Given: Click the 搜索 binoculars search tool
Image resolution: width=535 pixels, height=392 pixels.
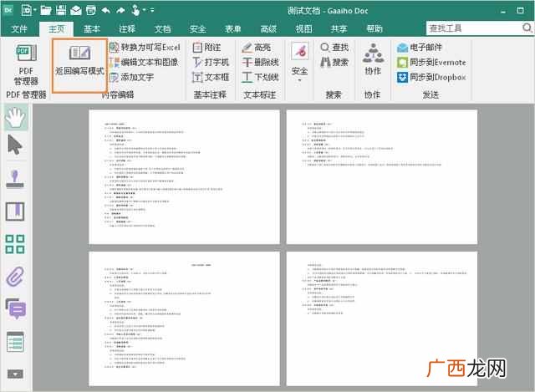Looking at the screenshot, I should (334, 62).
